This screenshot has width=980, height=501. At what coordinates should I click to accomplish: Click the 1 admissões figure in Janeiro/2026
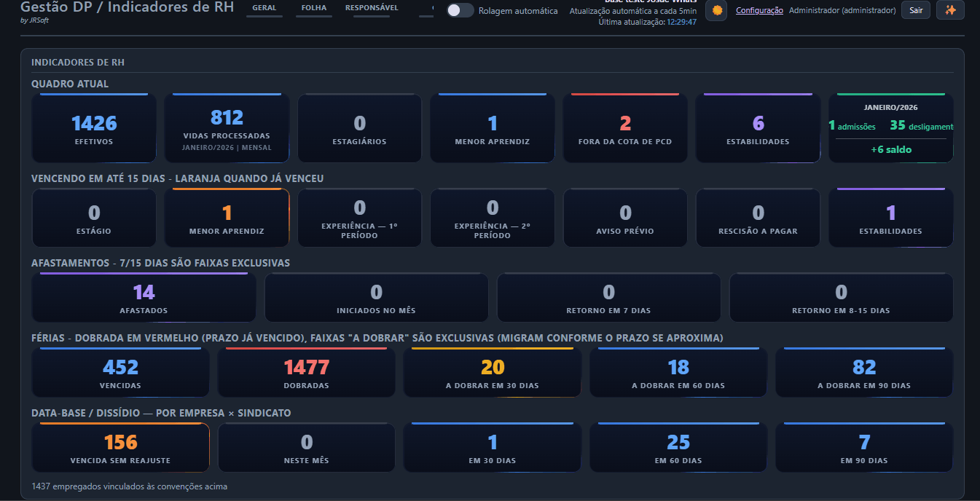click(852, 126)
